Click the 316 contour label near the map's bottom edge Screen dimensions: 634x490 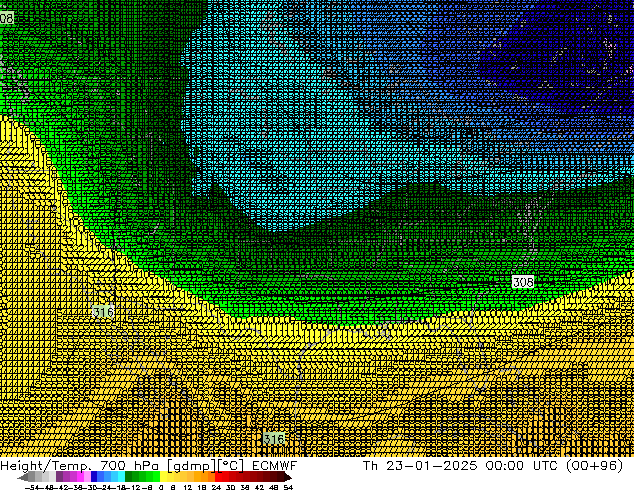tap(274, 439)
